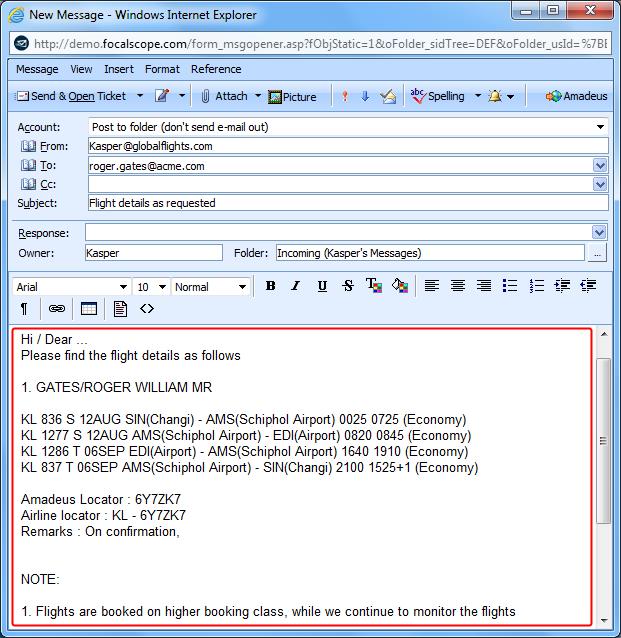Center align the paragraph text

coord(458,286)
